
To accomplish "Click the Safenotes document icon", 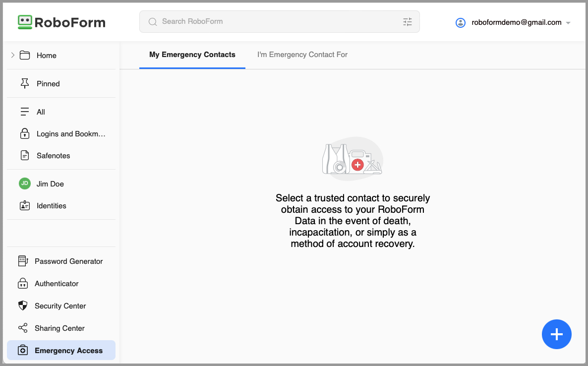I will pos(25,155).
